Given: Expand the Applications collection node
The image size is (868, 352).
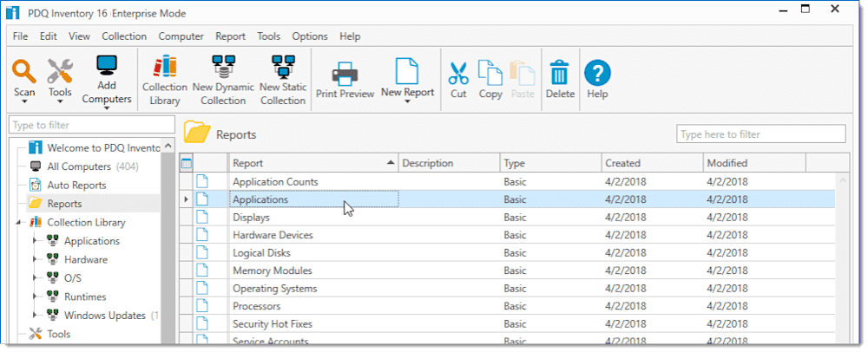Looking at the screenshot, I should (x=35, y=242).
